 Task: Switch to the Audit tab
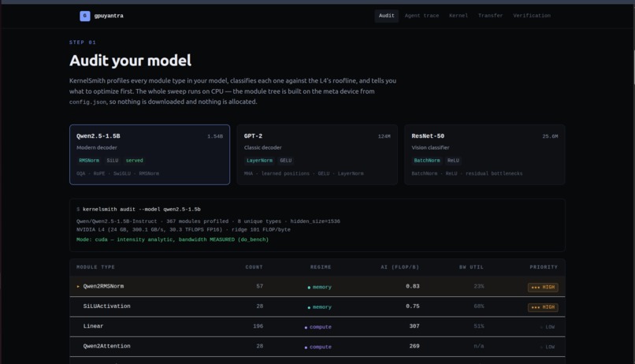pos(386,16)
